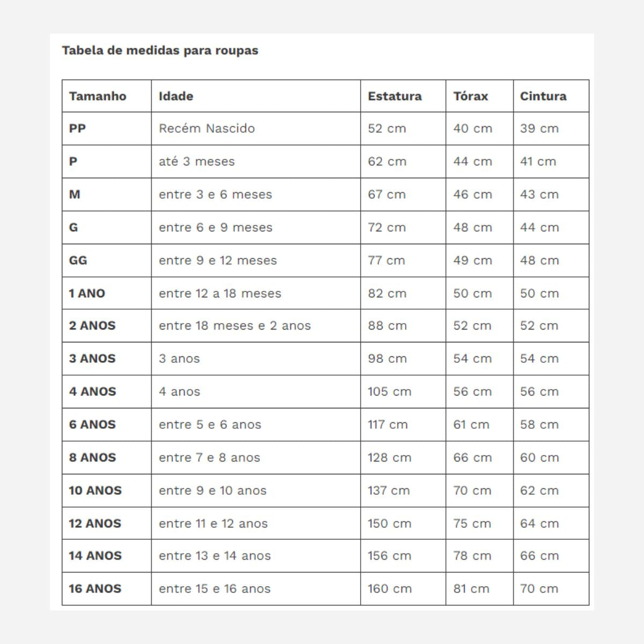This screenshot has height=644, width=644.
Task: Click the 105 cm estatura value
Action: tap(389, 392)
